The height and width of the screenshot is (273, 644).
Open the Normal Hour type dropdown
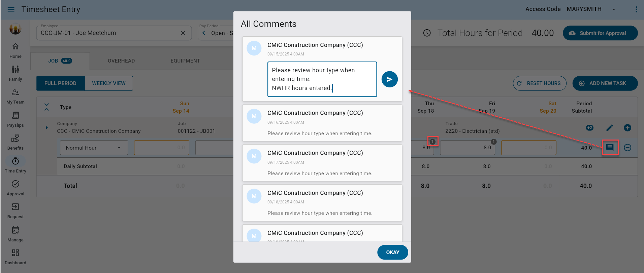pos(94,148)
